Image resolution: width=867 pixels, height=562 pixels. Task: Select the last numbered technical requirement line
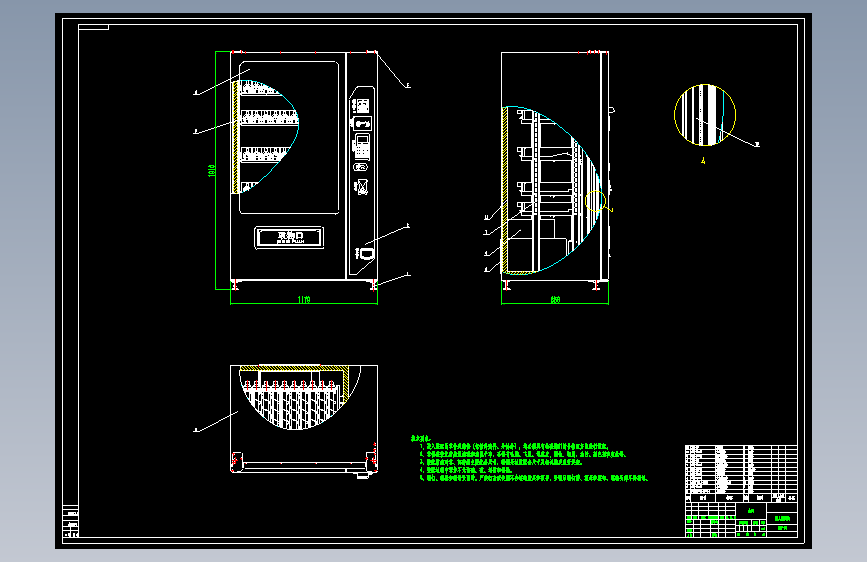click(534, 478)
